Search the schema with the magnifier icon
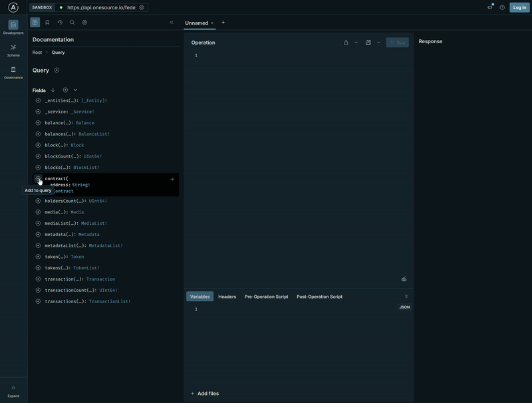The height and width of the screenshot is (403, 532). coord(71,22)
